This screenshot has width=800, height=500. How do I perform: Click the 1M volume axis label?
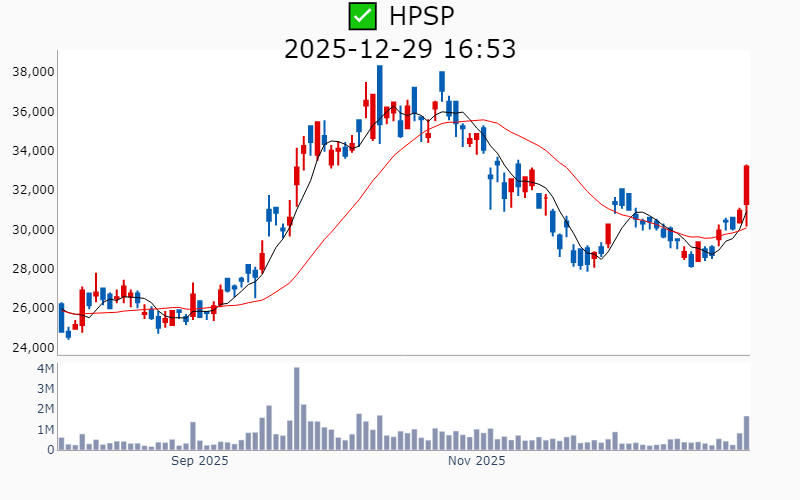45,430
